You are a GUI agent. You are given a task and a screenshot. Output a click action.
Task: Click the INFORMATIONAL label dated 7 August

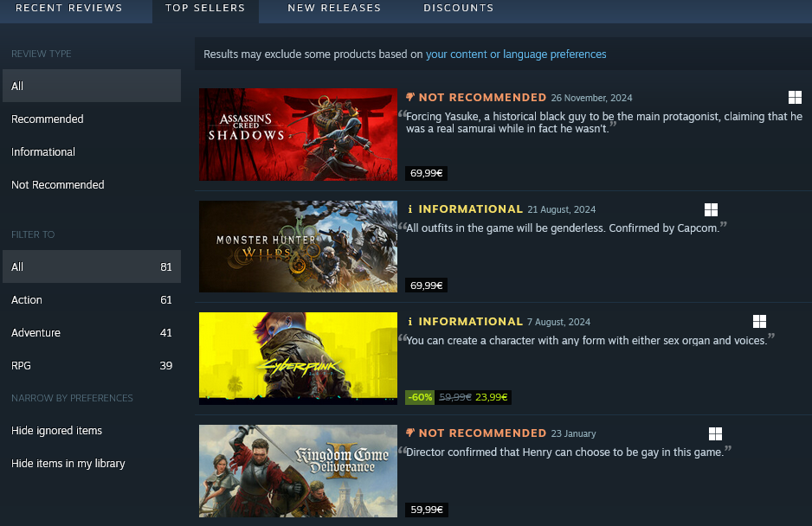[x=471, y=322]
